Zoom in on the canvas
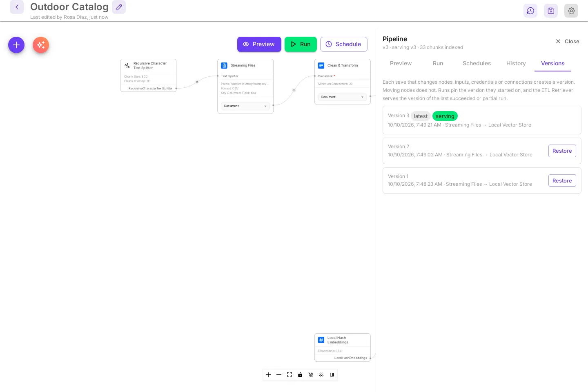Viewport: 588px width, 392px height. tap(268, 374)
